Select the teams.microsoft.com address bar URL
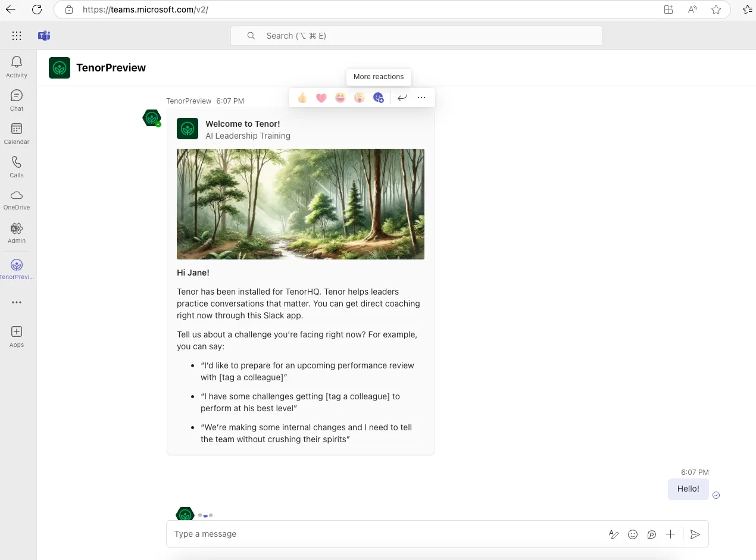Screen dimensions: 756x560 (145, 10)
